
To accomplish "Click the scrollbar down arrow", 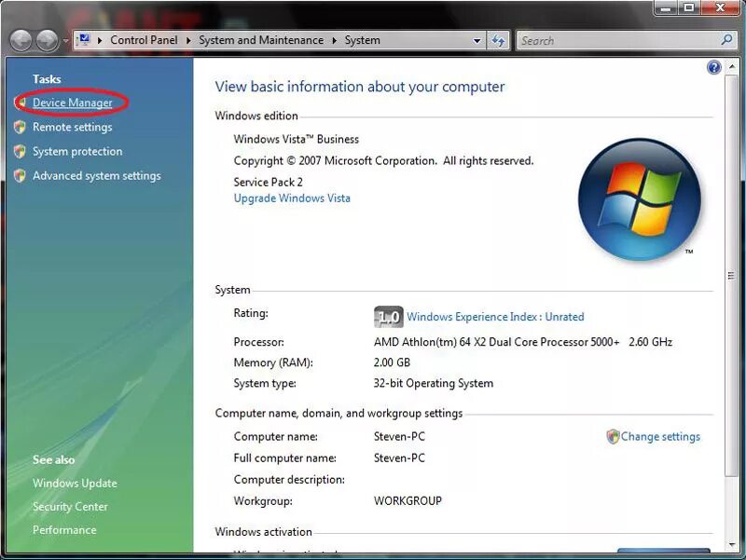I will (x=731, y=545).
